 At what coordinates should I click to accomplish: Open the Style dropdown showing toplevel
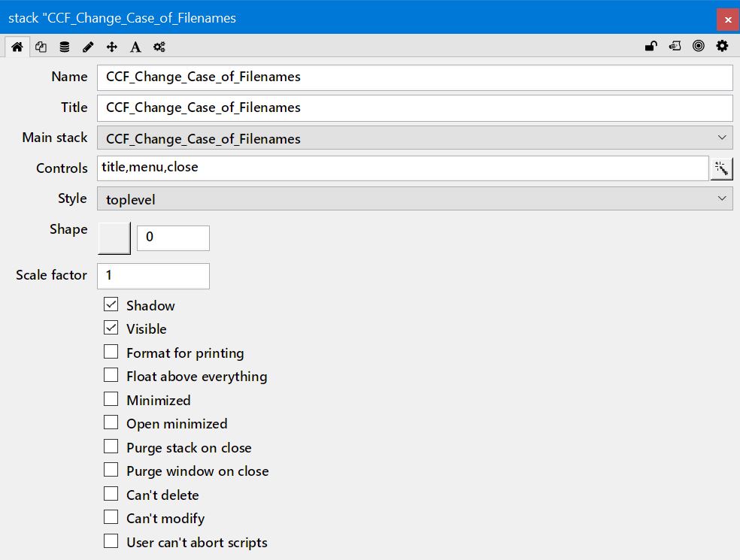414,199
